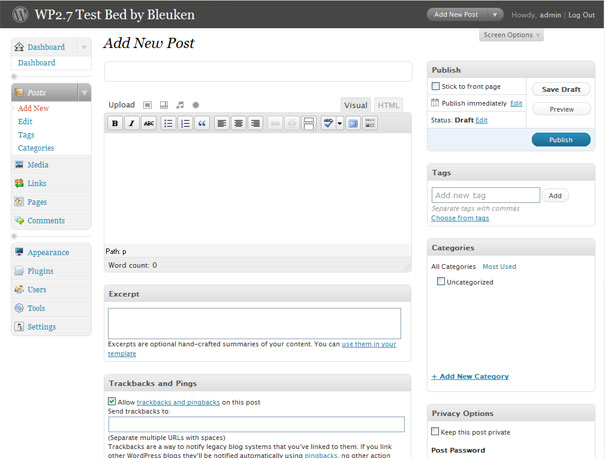Open the Add New Post dropdown arrow
Image resolution: width=605 pixels, height=458 pixels.
click(x=495, y=15)
